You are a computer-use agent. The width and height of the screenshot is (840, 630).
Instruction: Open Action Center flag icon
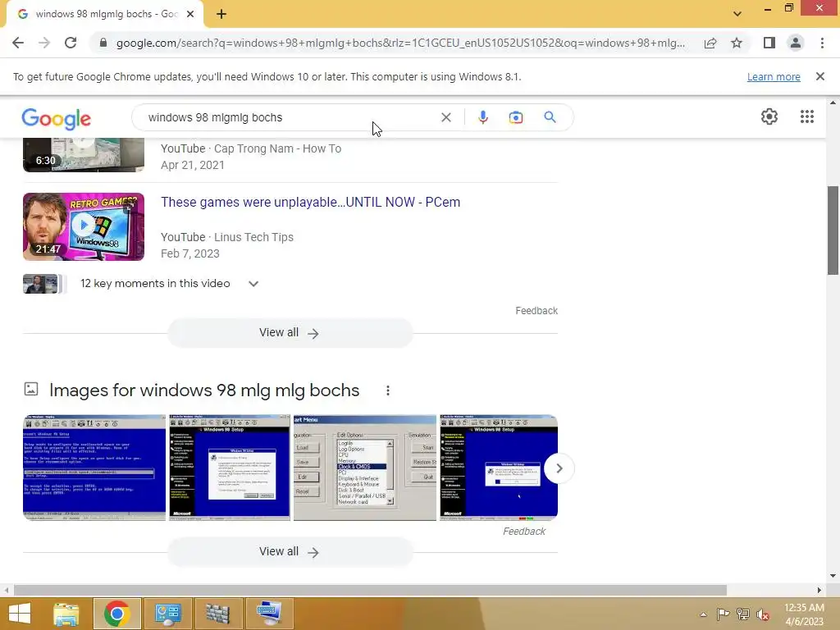(723, 614)
